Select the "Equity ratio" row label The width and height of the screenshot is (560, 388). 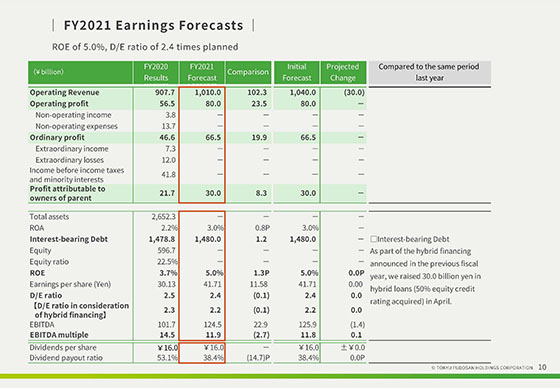coord(49,262)
